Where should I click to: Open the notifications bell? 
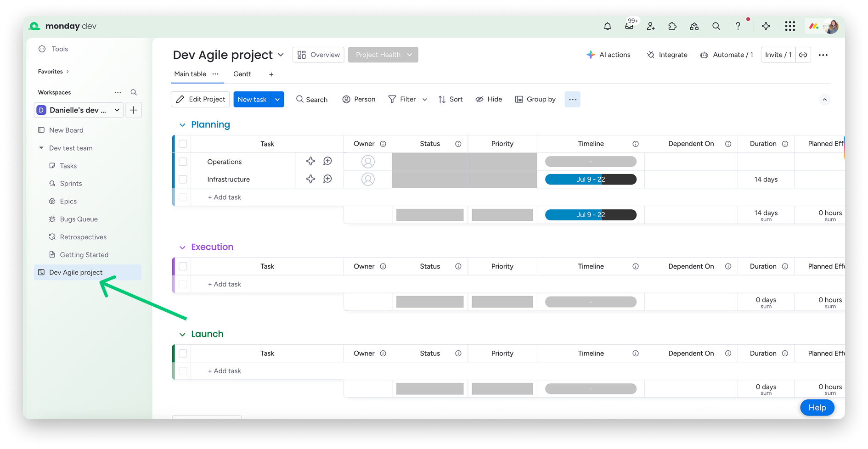coord(607,26)
